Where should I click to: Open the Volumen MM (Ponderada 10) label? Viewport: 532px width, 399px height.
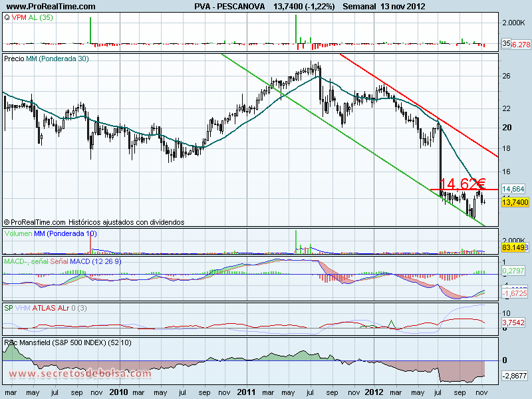click(x=51, y=233)
